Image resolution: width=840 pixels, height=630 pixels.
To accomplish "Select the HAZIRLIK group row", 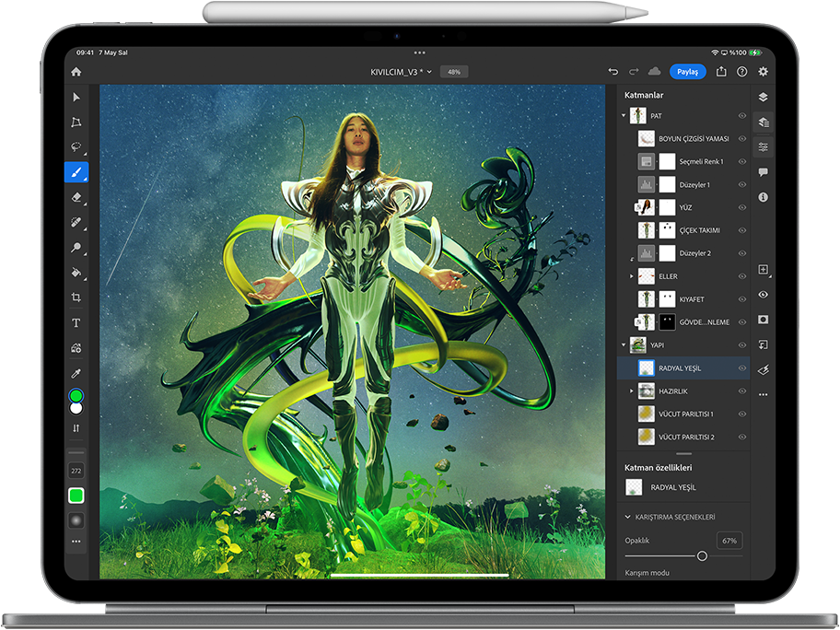I will [683, 391].
